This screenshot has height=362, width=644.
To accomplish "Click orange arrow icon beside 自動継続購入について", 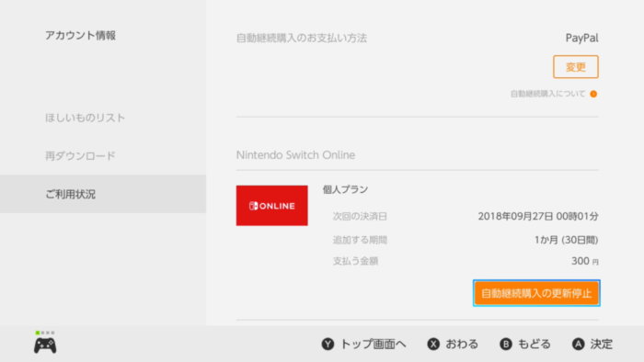I will pyautogui.click(x=593, y=94).
